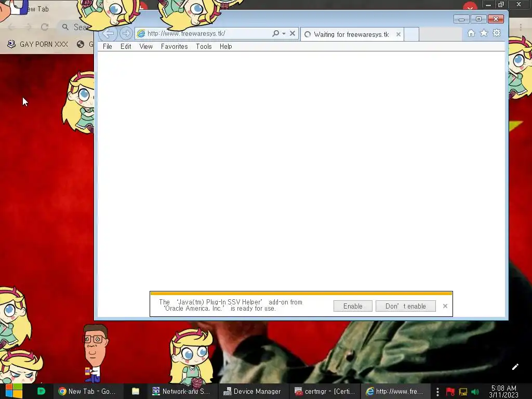This screenshot has height=399, width=532.
Task: Open address bar autocomplete dropdown arrow
Action: [x=284, y=34]
